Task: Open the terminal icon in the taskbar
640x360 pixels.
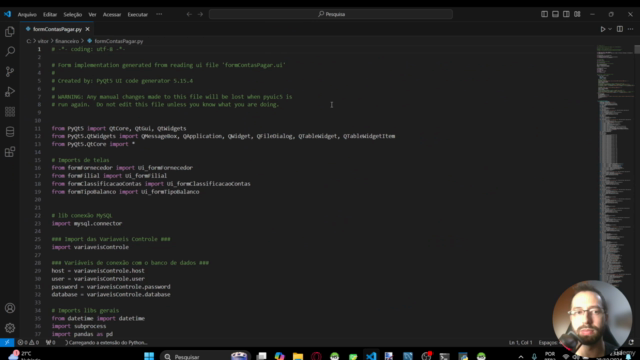Action: [444, 356]
